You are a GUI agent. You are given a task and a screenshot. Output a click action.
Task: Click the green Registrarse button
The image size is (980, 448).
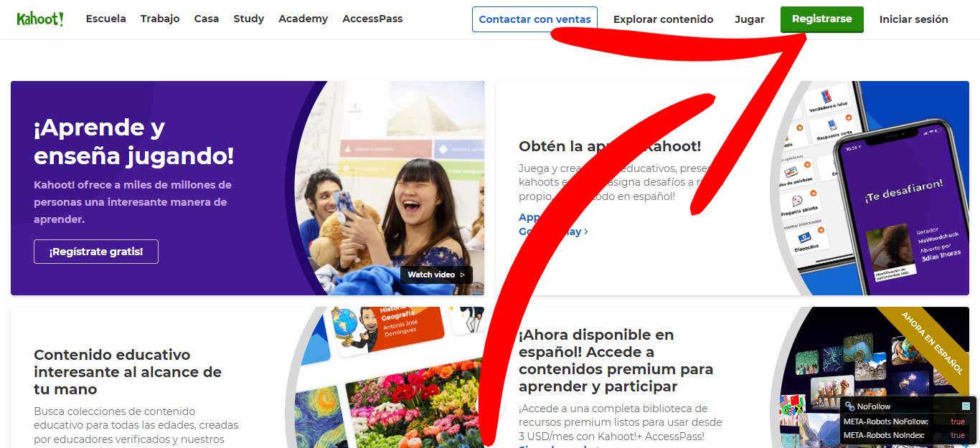click(821, 19)
